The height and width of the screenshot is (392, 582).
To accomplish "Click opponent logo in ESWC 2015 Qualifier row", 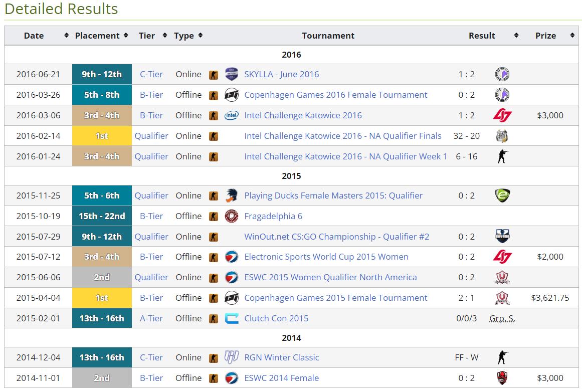I will point(502,277).
